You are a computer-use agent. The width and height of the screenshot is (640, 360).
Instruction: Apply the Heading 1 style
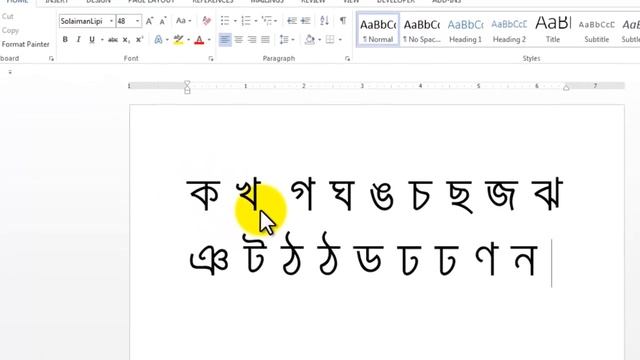[x=465, y=30]
